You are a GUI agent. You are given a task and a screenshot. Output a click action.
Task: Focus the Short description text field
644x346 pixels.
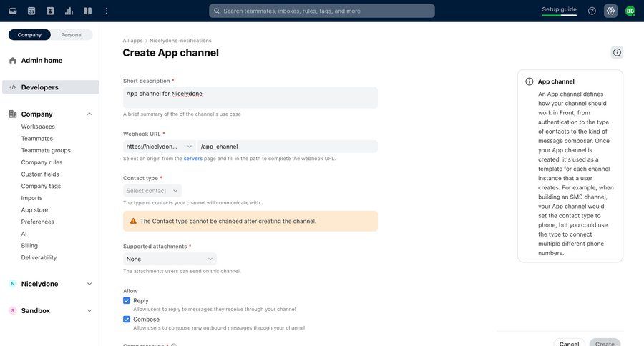pyautogui.click(x=250, y=97)
